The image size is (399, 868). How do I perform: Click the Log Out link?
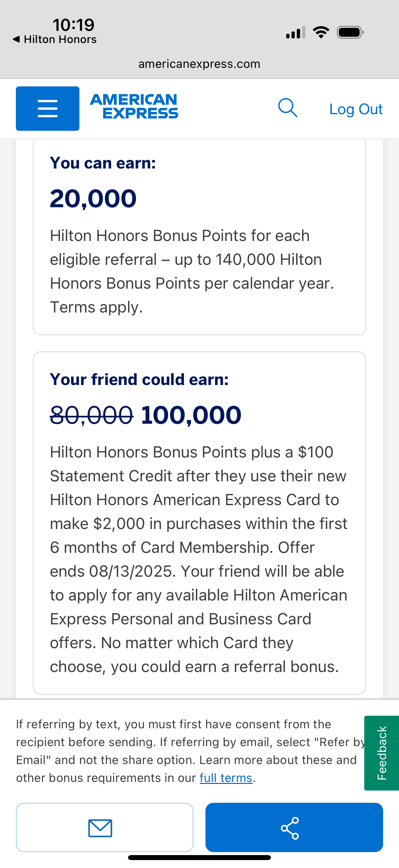click(x=356, y=109)
